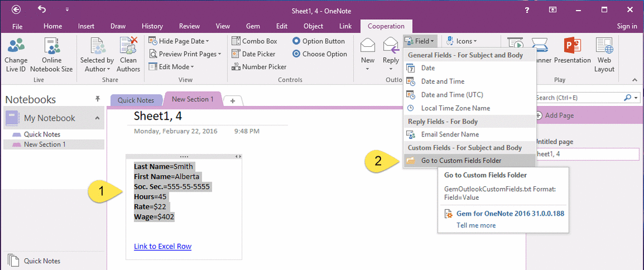Choose Date and Time (UTC) field

coord(469,94)
